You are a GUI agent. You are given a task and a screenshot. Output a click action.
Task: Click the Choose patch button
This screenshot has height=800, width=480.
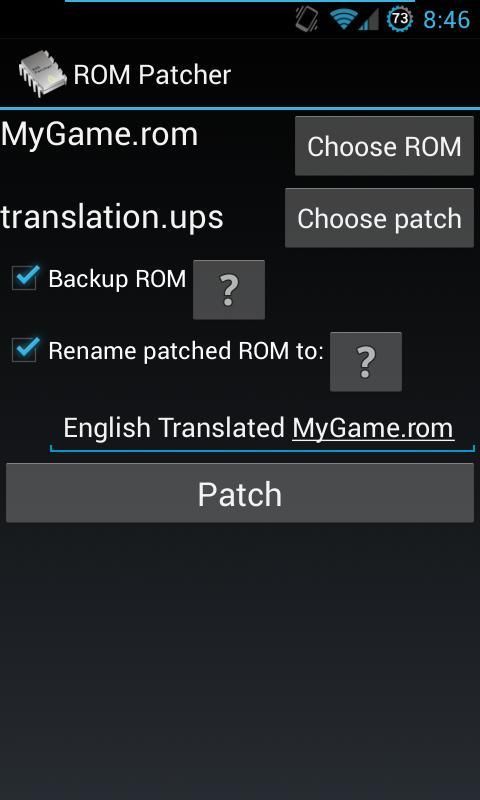click(x=379, y=218)
